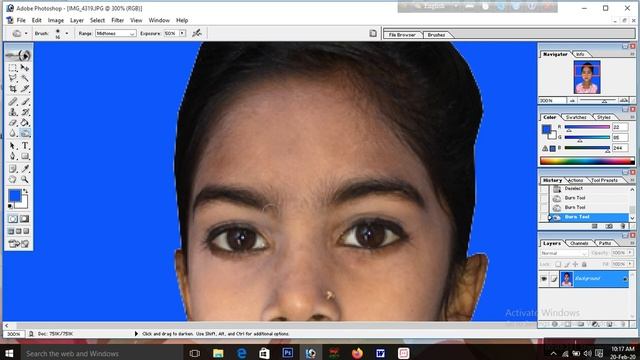Switch to Standard Mode editing
Image resolution: width=640 pixels, height=360 pixels.
point(13,219)
